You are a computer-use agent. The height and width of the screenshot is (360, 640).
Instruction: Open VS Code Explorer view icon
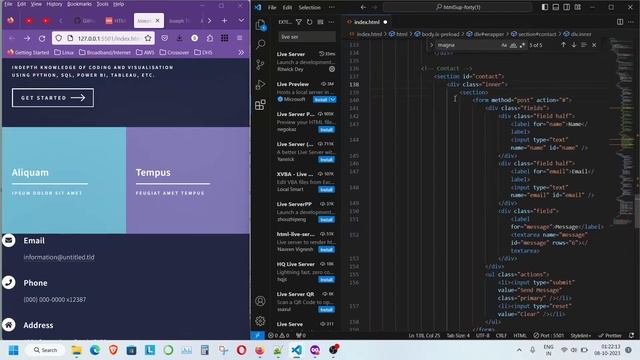point(260,24)
